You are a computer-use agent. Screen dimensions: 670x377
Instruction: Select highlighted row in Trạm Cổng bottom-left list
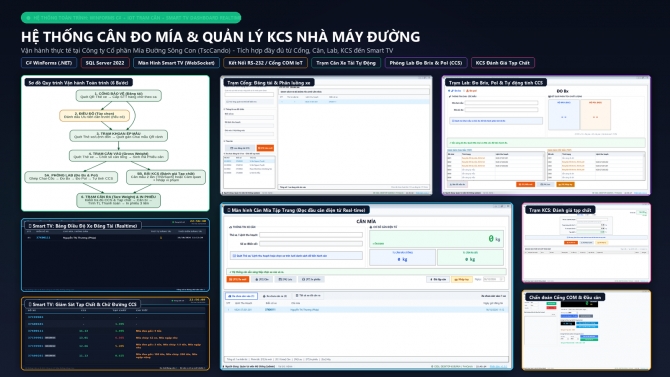pos(249,161)
